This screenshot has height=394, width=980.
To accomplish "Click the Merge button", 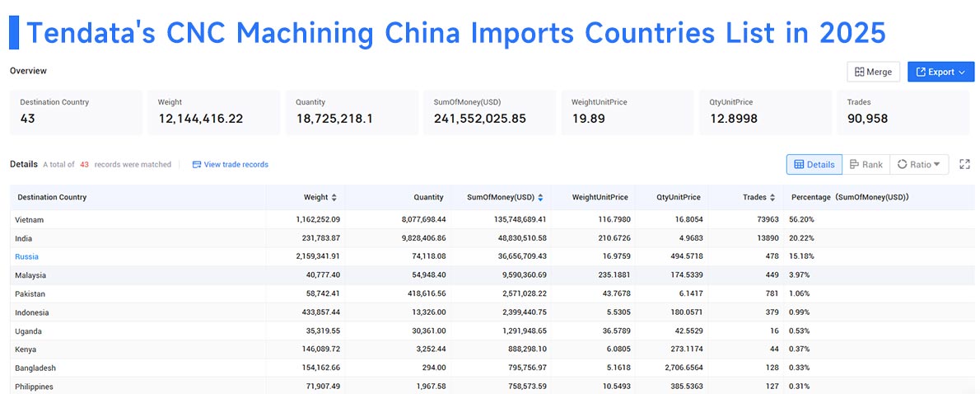I will coord(873,72).
